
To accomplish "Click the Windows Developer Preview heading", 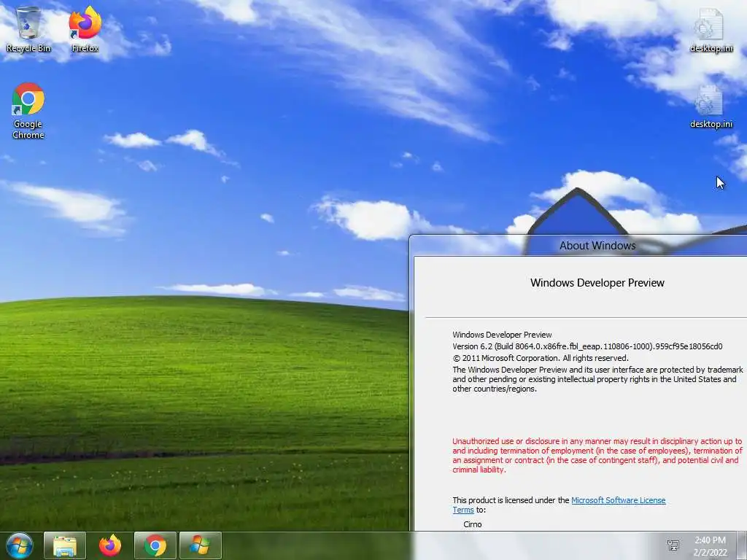I will click(x=597, y=283).
